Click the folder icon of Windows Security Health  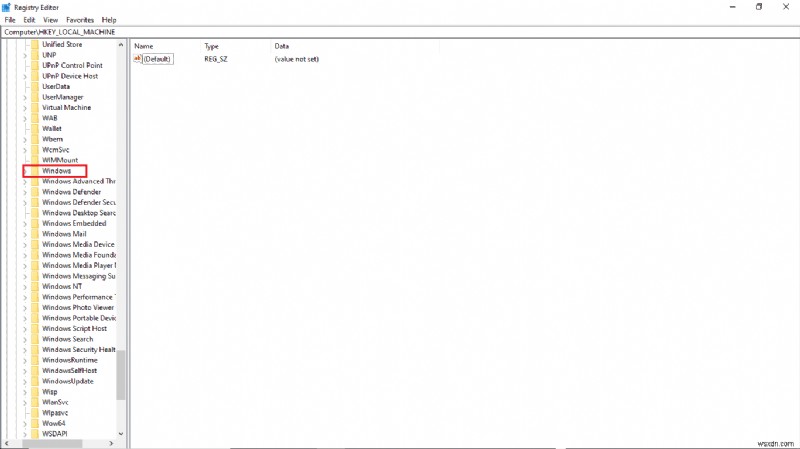point(35,350)
